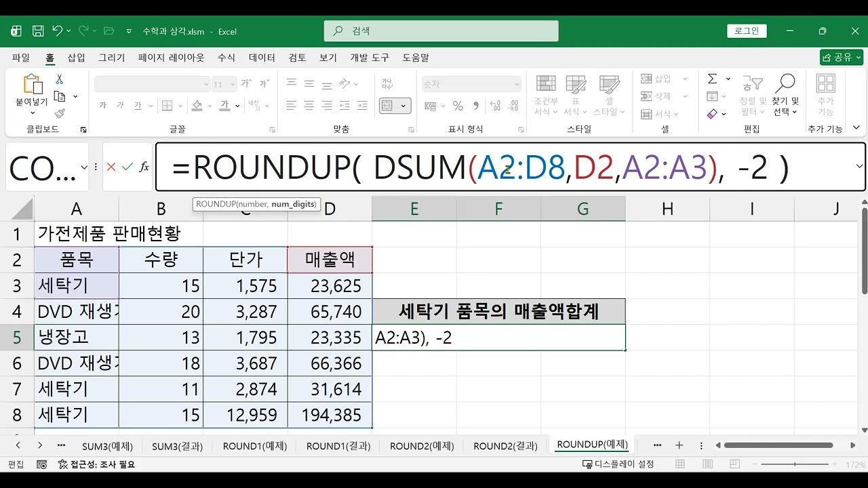
Task: Open Conditional Formatting (조건부 서식)
Action: 545,95
